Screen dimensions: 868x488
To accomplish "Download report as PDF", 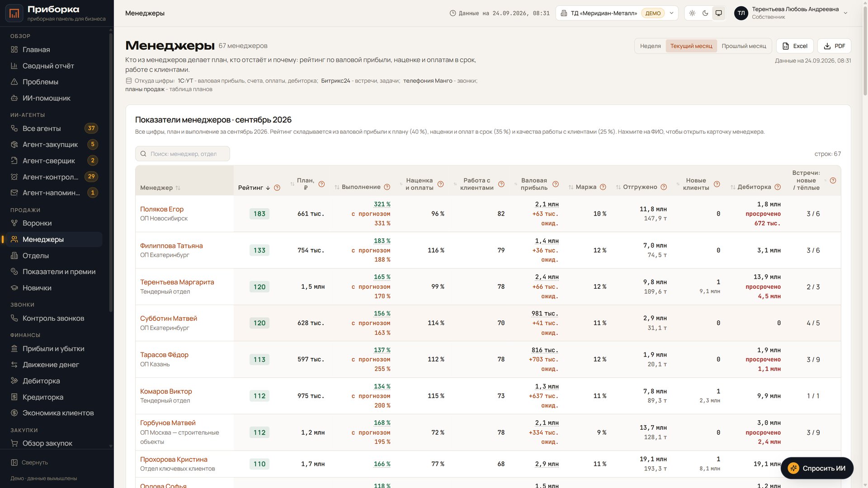I will (834, 46).
